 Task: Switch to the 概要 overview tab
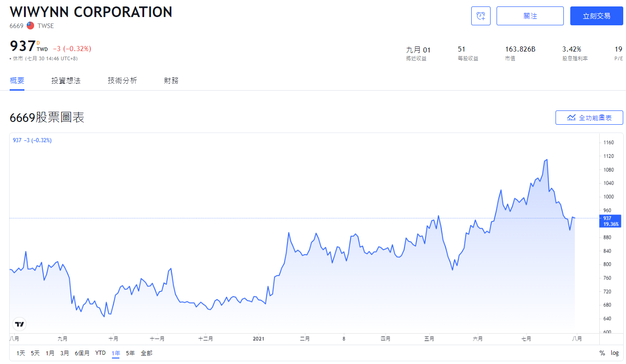17,81
